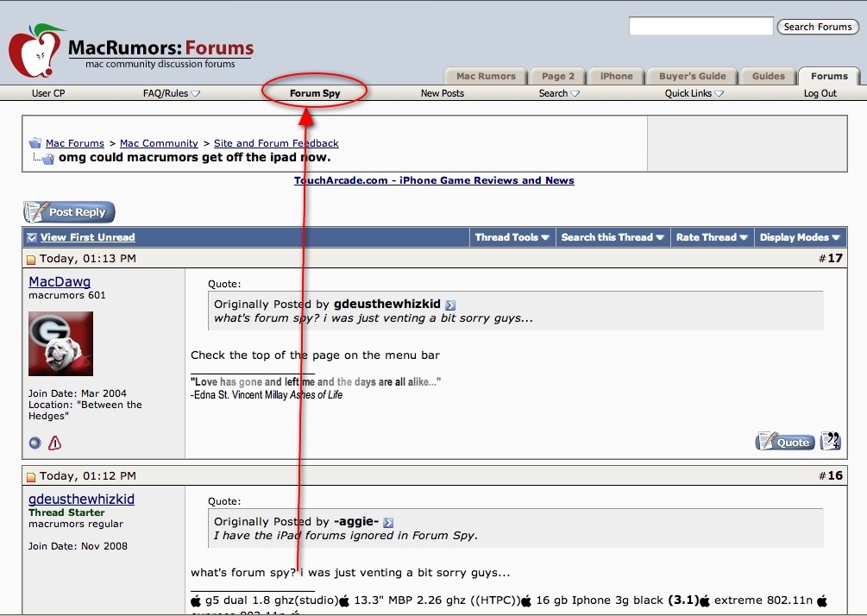The width and height of the screenshot is (867, 616).
Task: Click the Quote button on post #17
Action: pos(785,441)
